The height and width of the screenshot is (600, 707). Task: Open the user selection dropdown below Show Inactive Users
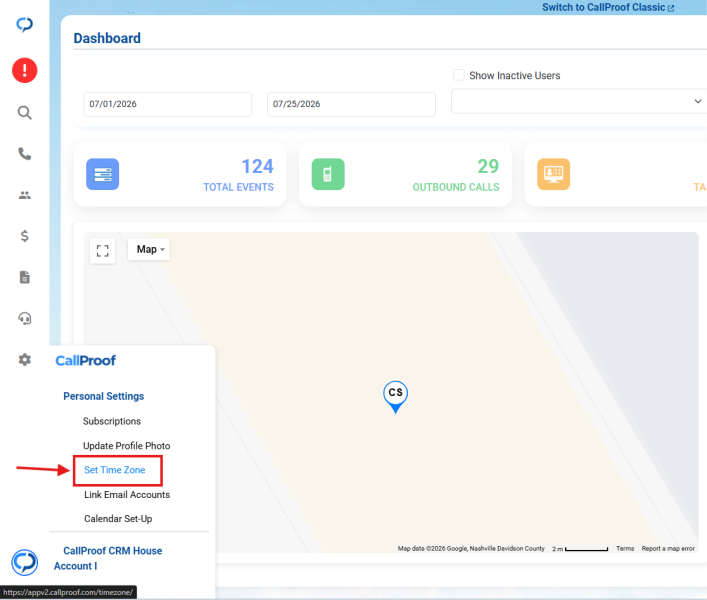579,101
